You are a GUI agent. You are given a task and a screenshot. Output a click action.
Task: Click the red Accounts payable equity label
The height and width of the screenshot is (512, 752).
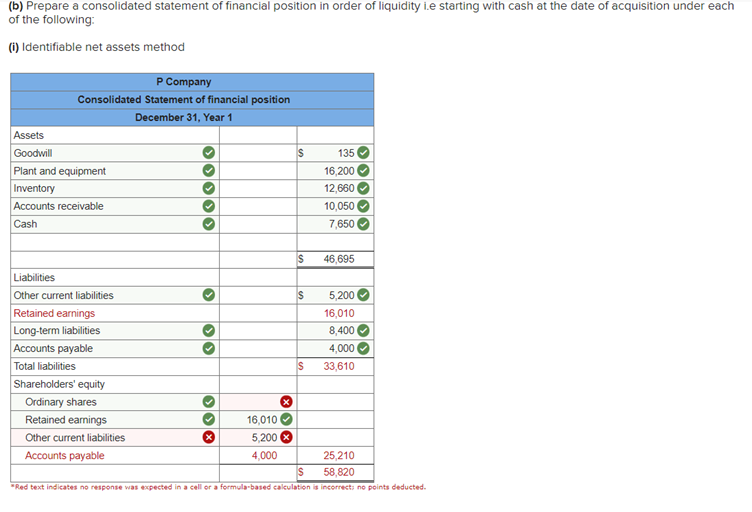65,455
